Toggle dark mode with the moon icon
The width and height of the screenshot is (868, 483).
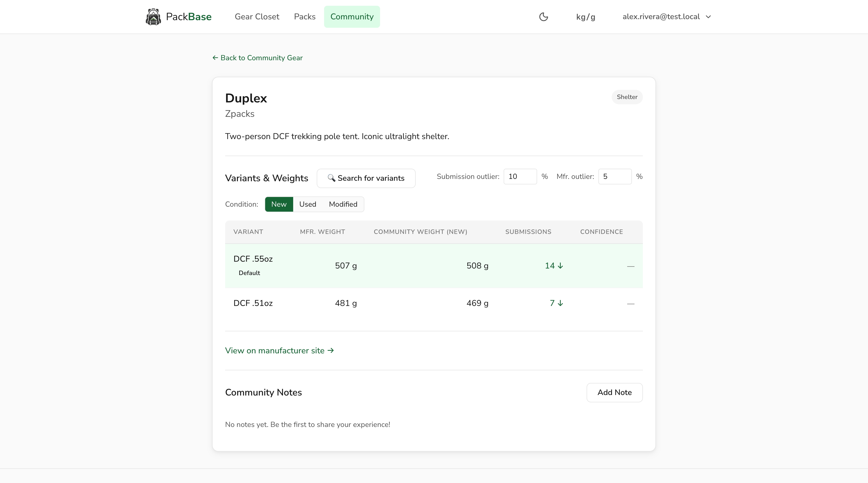[543, 17]
